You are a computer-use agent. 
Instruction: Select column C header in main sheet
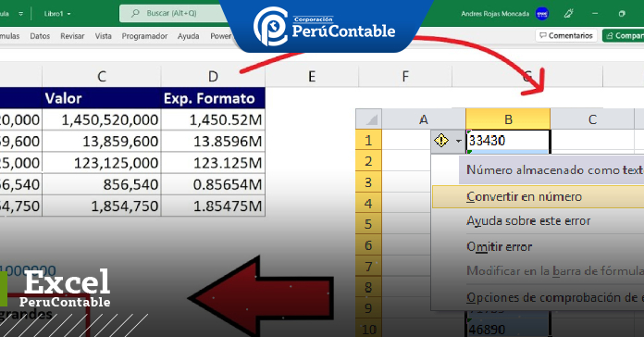click(x=102, y=76)
